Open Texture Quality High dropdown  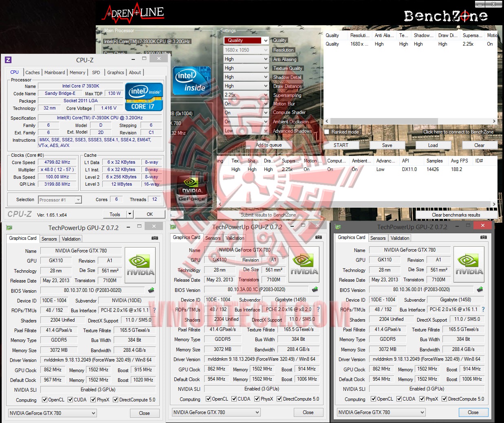click(x=246, y=68)
